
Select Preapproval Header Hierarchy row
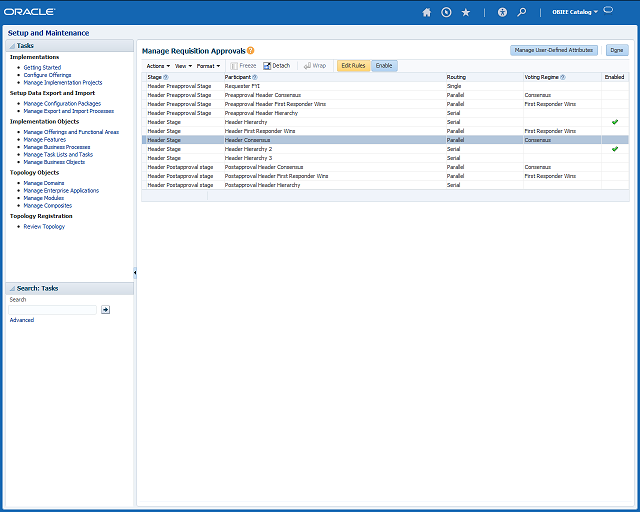pos(385,113)
